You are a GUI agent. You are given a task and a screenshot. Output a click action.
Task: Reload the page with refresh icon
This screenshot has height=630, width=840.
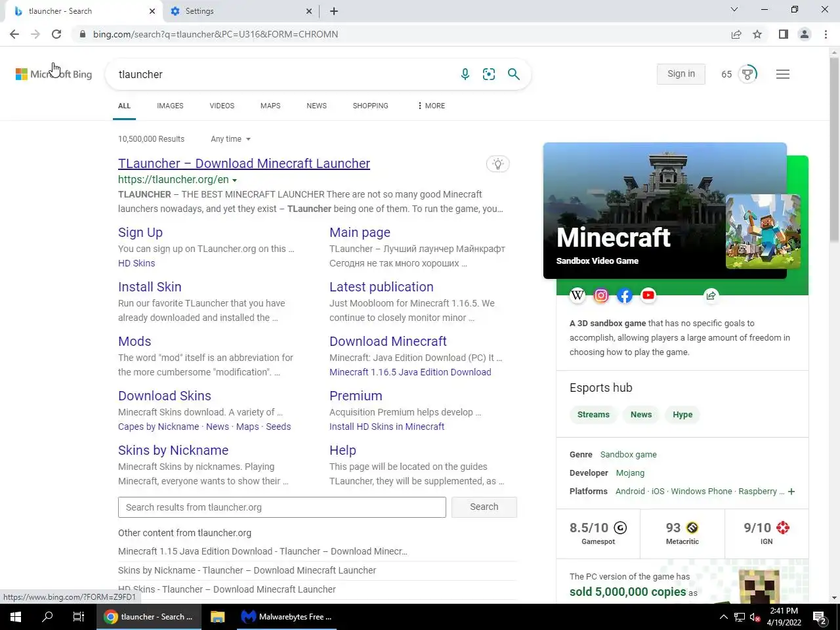click(x=56, y=34)
